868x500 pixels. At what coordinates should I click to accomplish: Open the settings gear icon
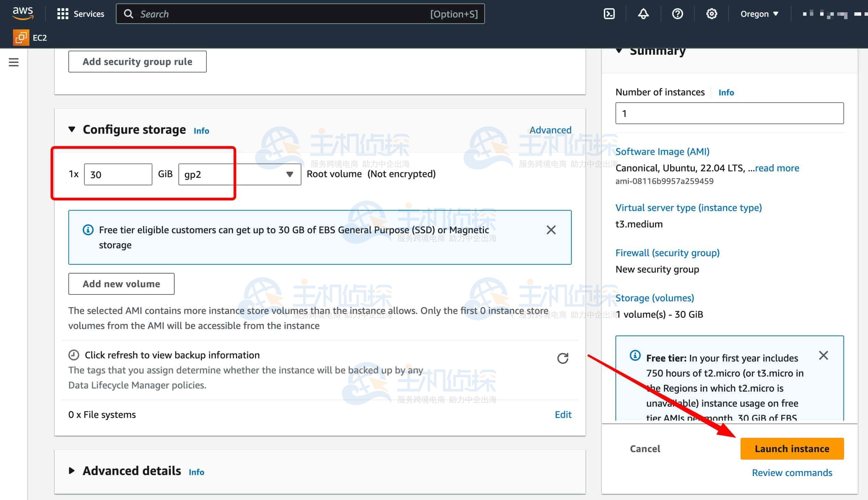pos(711,14)
